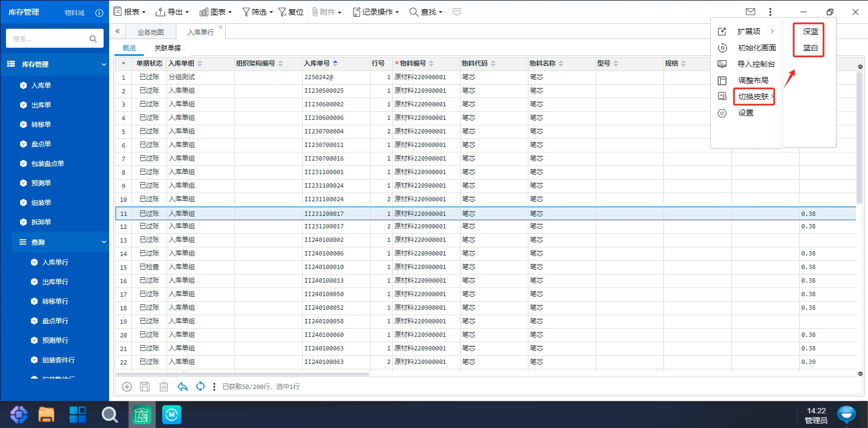Sort by 入库单组 column header
Viewport: 868px width, 428px height.
[186, 63]
